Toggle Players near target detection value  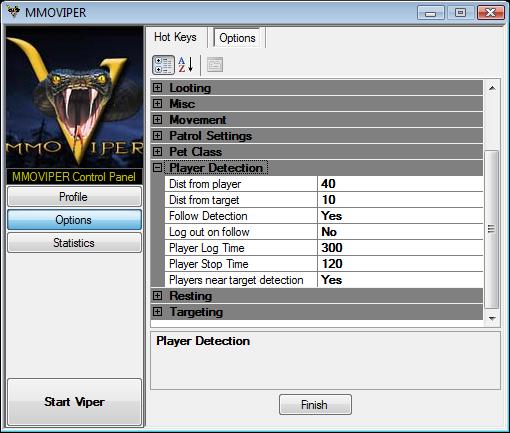[x=400, y=280]
